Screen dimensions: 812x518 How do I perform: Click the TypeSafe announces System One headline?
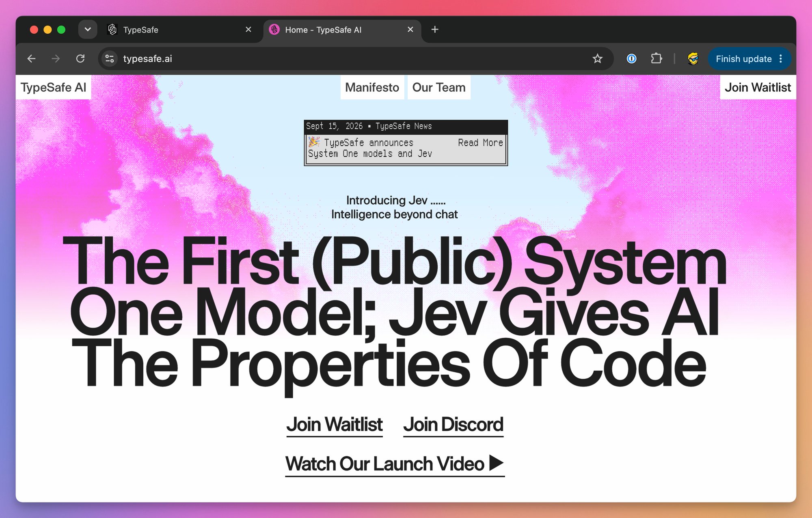[370, 148]
